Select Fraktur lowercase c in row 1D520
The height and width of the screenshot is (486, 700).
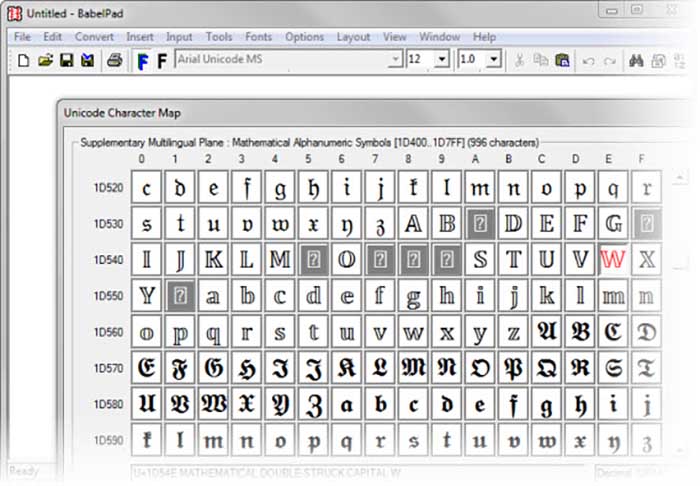tap(146, 188)
